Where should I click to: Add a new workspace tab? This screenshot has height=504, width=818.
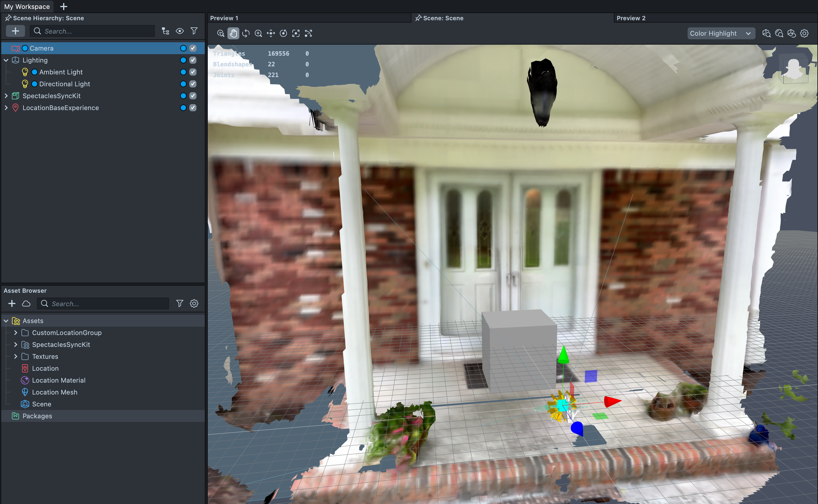63,6
